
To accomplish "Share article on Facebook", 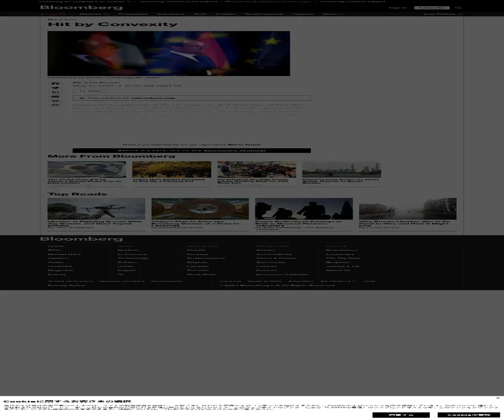I will pos(56,84).
